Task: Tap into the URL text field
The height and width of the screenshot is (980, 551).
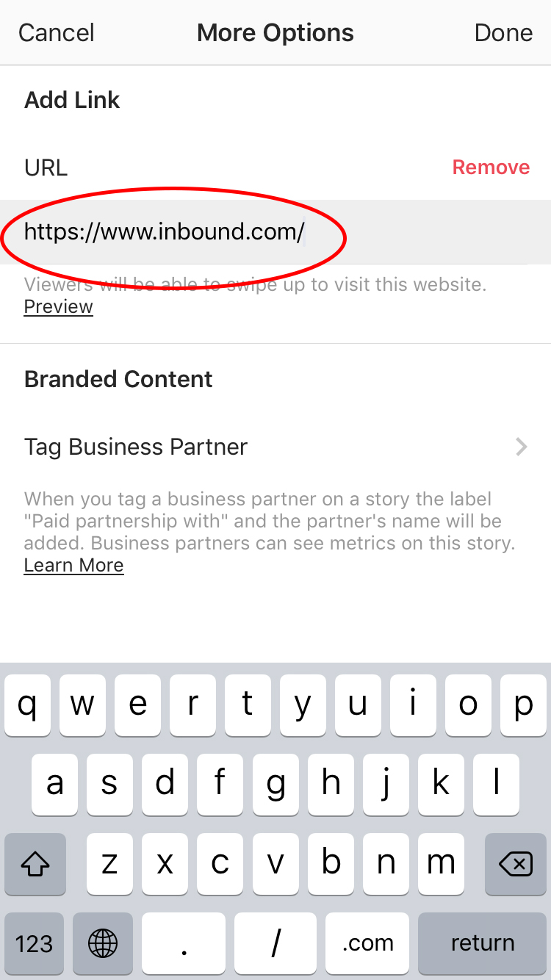Action: [275, 232]
